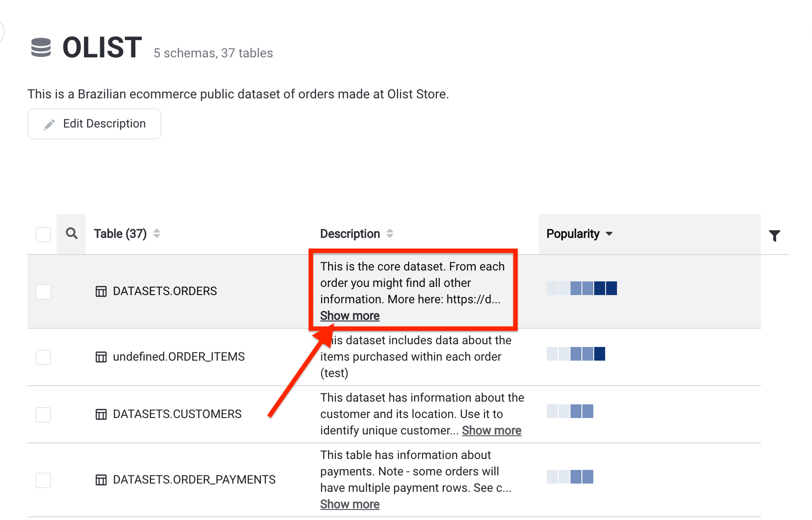Click the ORDER_ITEMS description text
This screenshot has height=520, width=812.
pyautogui.click(x=415, y=357)
